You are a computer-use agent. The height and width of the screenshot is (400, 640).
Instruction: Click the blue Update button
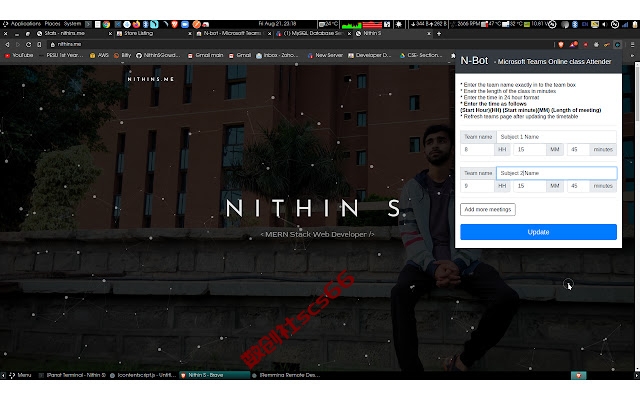coord(538,232)
